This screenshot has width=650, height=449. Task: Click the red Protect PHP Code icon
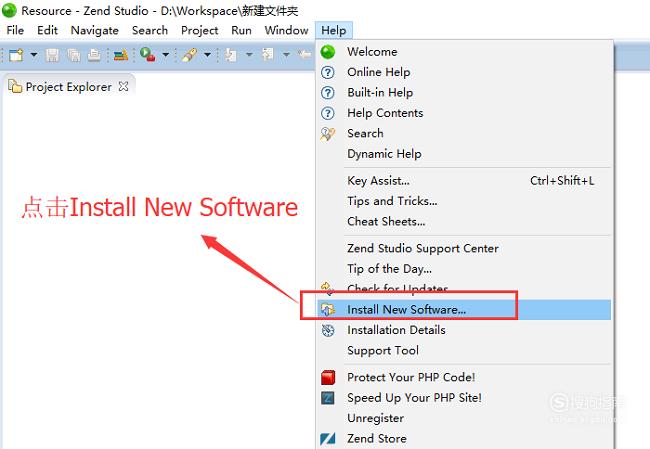click(328, 377)
